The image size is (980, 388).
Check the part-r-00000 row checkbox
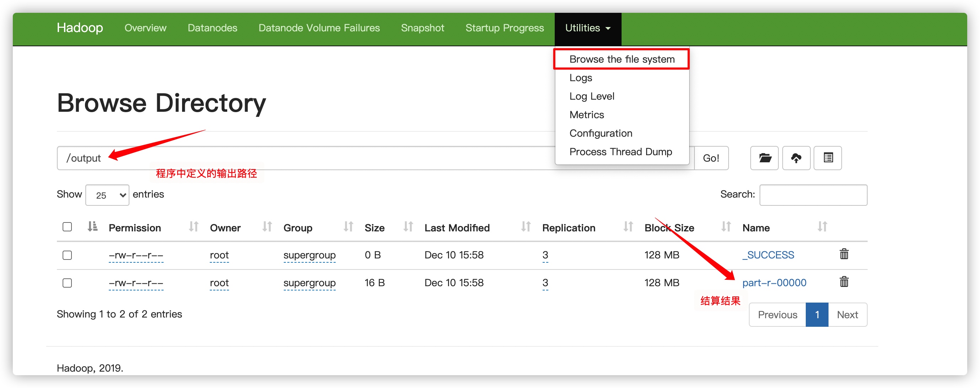67,283
